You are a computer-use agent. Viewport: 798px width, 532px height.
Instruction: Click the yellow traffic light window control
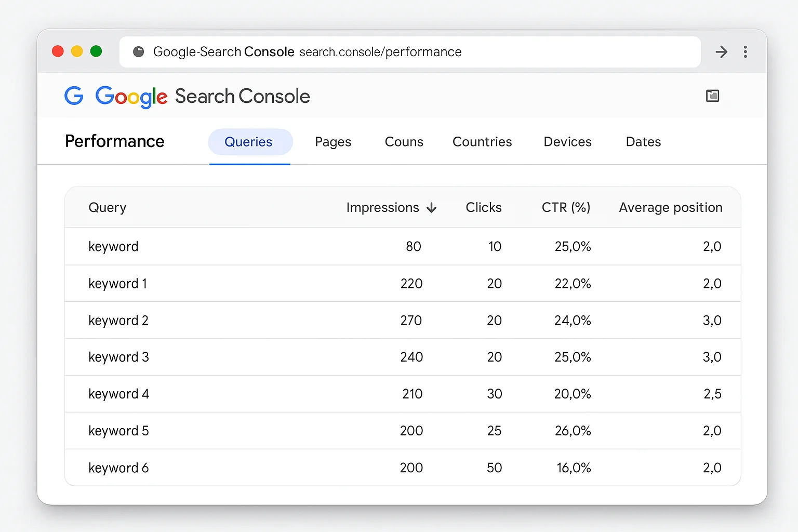[x=77, y=51]
